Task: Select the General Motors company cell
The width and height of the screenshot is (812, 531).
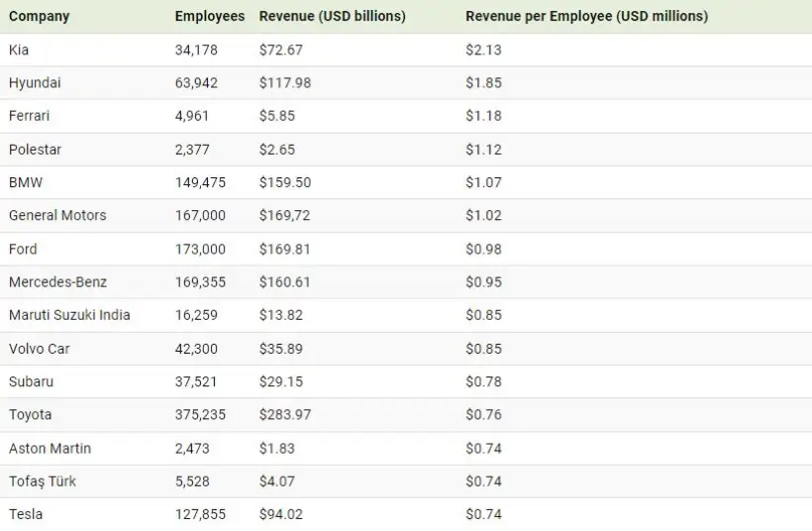Action: (57, 215)
